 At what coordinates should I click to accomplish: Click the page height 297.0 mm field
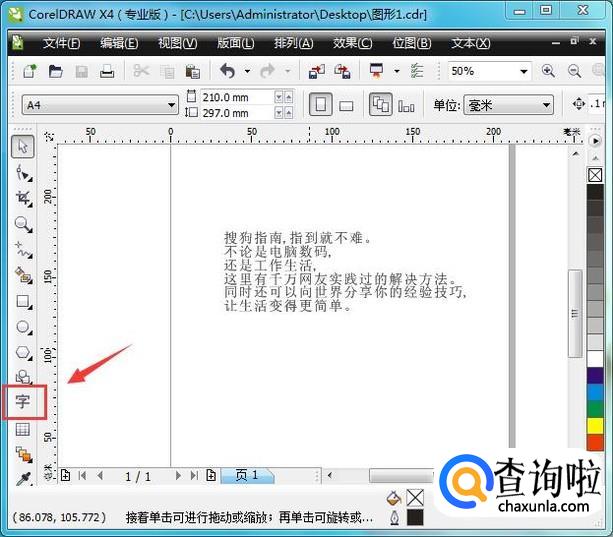(x=238, y=113)
